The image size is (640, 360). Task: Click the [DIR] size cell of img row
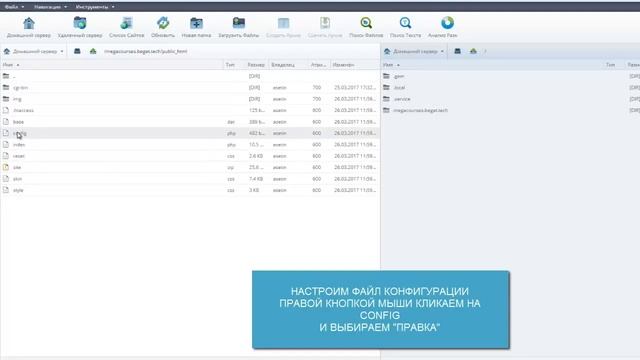pos(254,99)
